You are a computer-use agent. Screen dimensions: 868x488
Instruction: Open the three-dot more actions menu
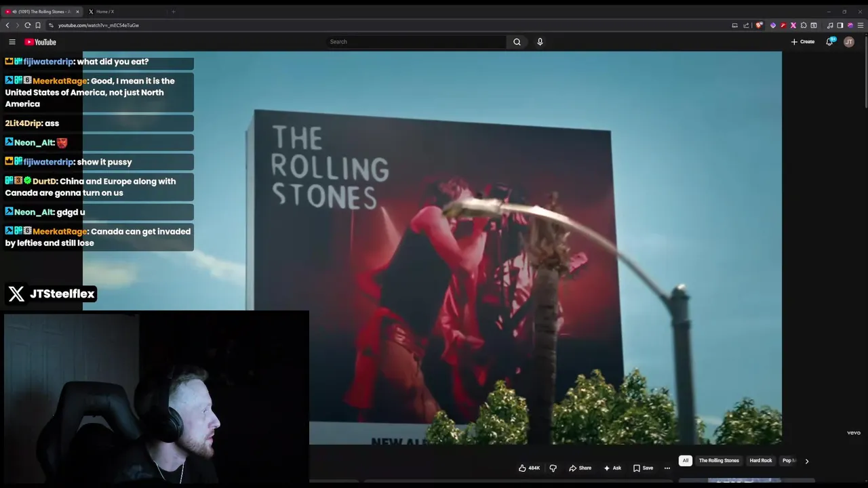click(x=667, y=468)
